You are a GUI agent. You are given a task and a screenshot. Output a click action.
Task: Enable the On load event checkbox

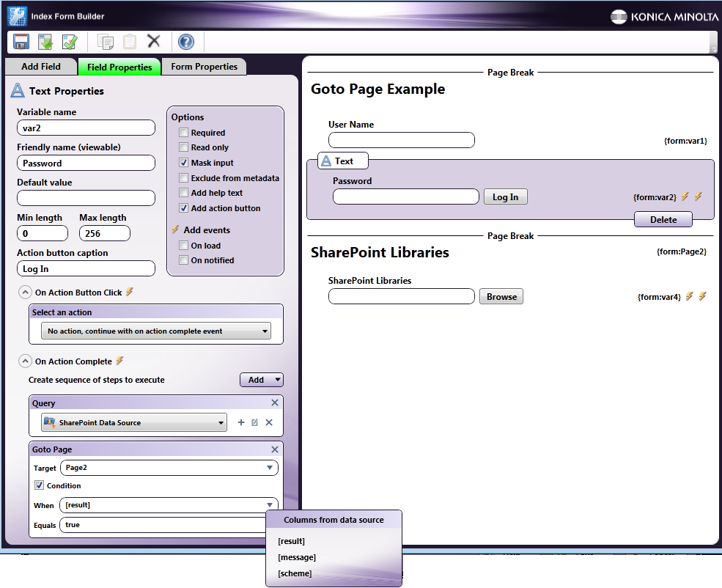[x=183, y=246]
